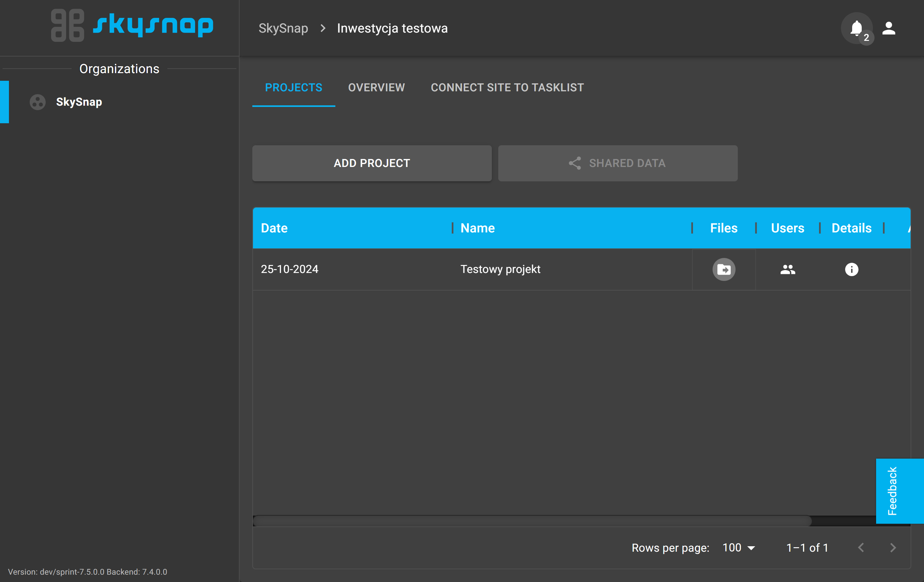Switch to the Projects tab
924x582 pixels.
click(294, 87)
